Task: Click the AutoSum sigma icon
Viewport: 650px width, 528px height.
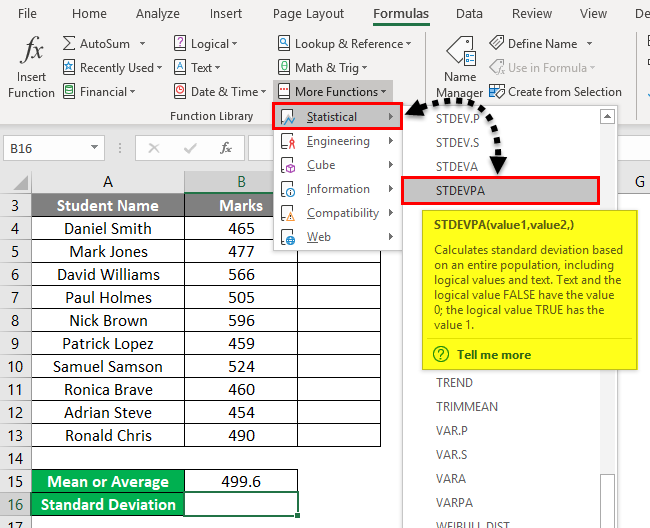Action: click(x=69, y=44)
